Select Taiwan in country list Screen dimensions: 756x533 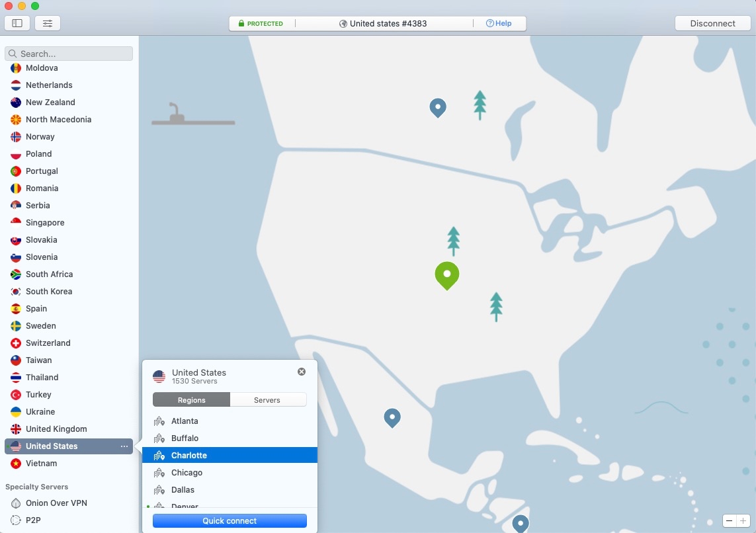69,360
